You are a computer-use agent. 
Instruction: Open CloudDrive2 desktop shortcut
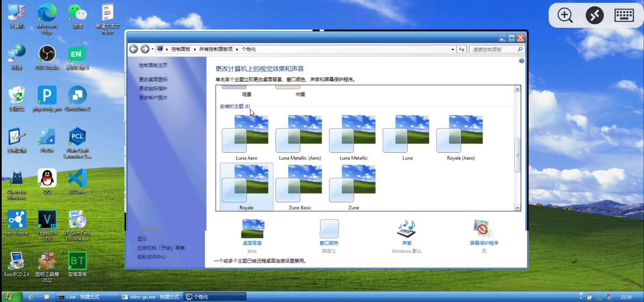(78, 99)
